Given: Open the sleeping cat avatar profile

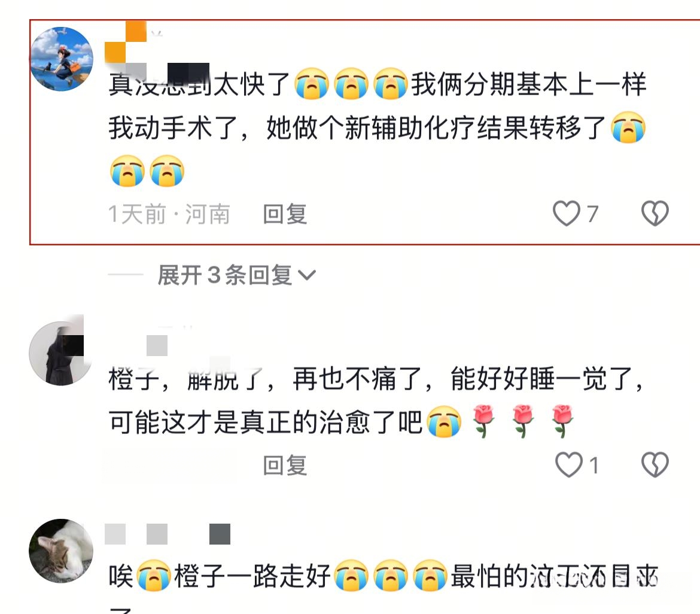Looking at the screenshot, I should pyautogui.click(x=61, y=551).
